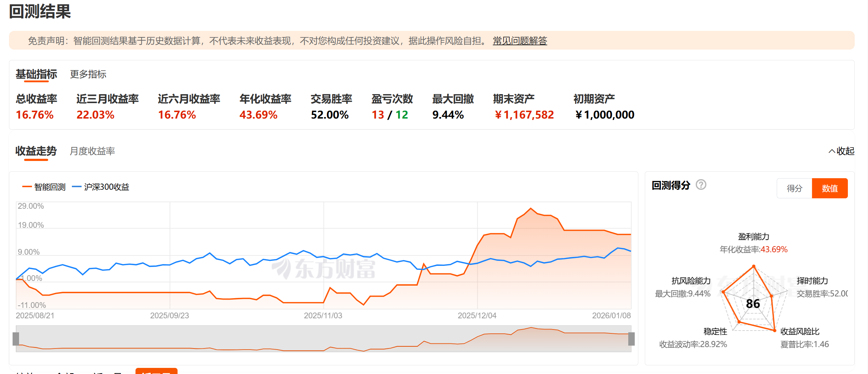The height and width of the screenshot is (374, 868).
Task: Select the 收益走势 tab
Action: tap(36, 151)
